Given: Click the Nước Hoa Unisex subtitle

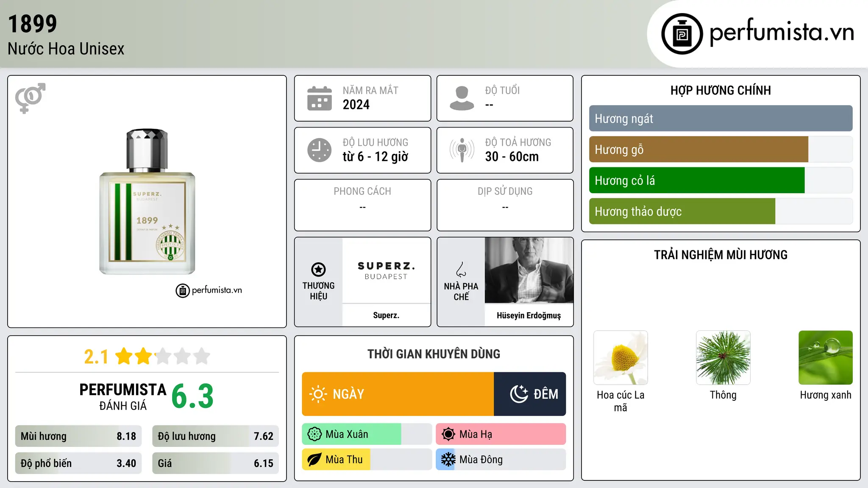Looking at the screenshot, I should (66, 49).
